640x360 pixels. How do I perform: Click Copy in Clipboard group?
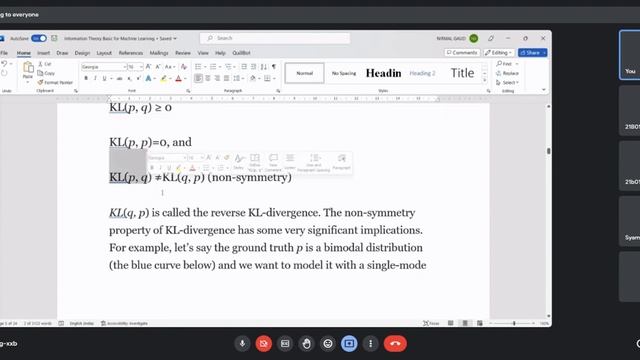[46, 73]
